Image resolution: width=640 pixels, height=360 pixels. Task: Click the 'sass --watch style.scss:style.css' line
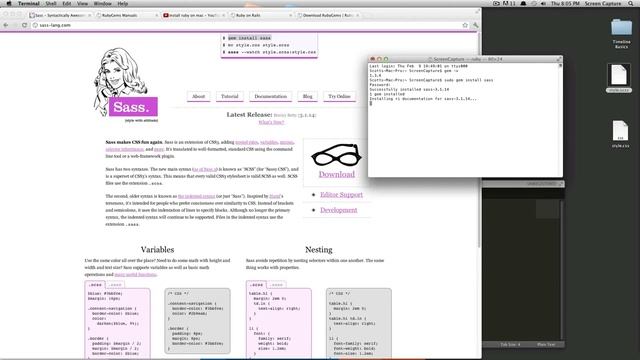point(271,52)
